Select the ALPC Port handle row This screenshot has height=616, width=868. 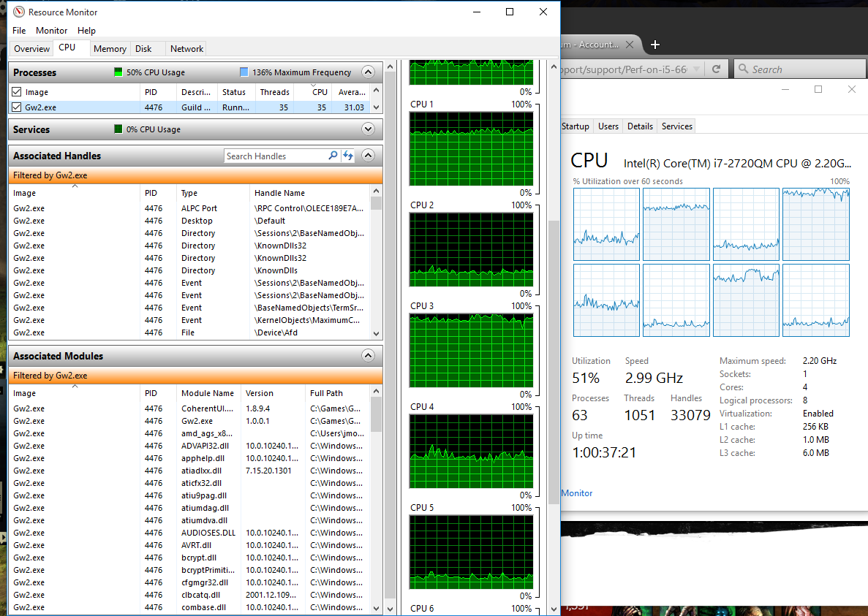point(190,208)
